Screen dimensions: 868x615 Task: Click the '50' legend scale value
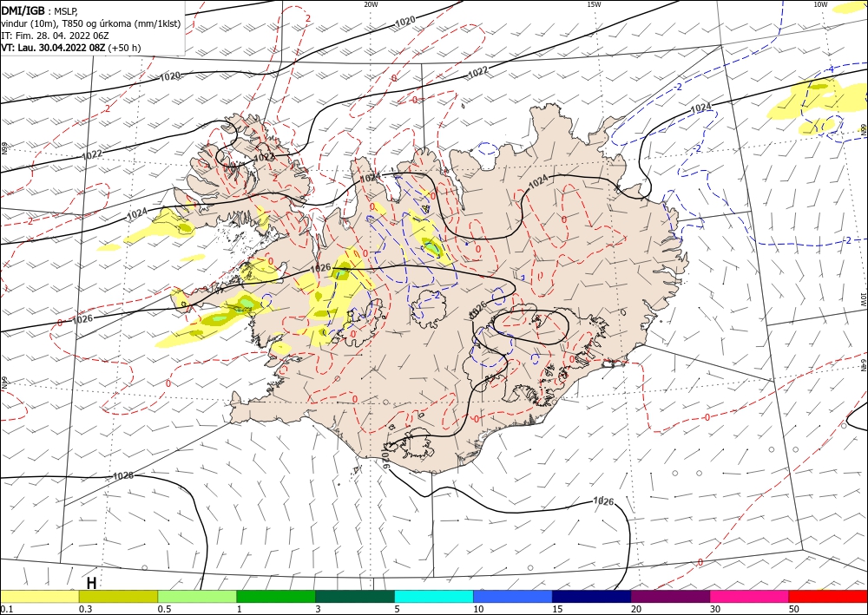click(794, 609)
